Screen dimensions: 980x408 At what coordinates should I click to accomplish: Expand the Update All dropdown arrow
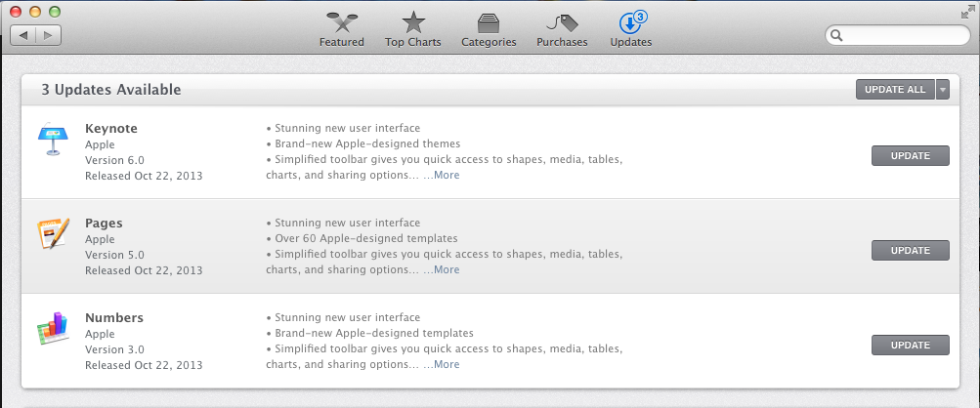[943, 90]
